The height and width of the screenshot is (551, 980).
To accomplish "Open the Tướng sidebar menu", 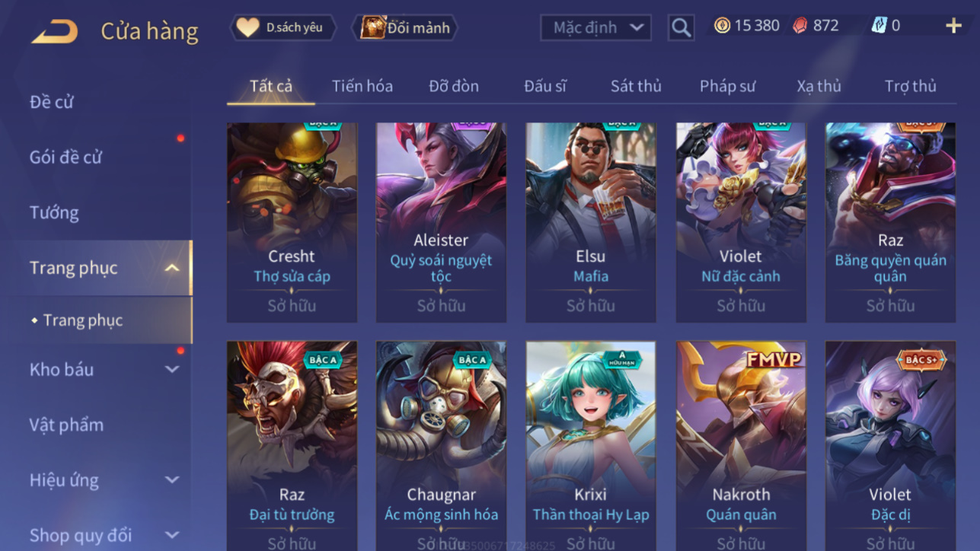I will [x=54, y=212].
